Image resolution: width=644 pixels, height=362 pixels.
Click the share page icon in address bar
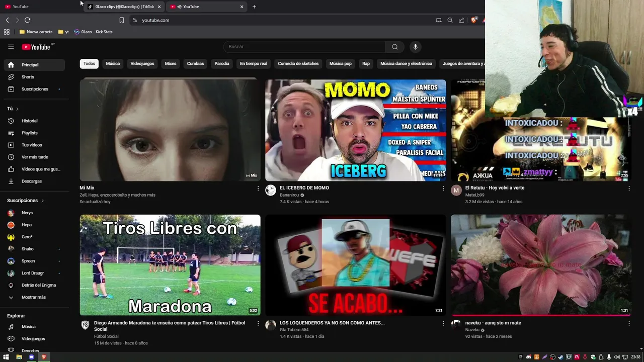[461, 20]
